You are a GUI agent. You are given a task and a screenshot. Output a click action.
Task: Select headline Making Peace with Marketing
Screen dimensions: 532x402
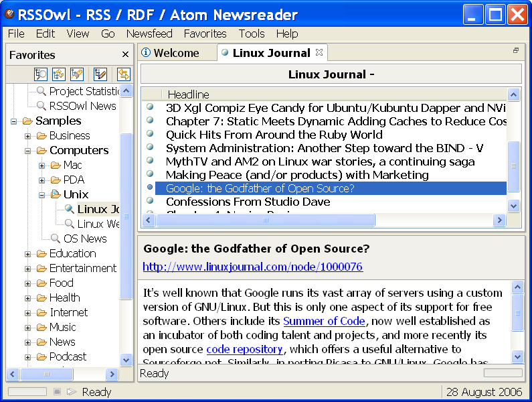(297, 175)
